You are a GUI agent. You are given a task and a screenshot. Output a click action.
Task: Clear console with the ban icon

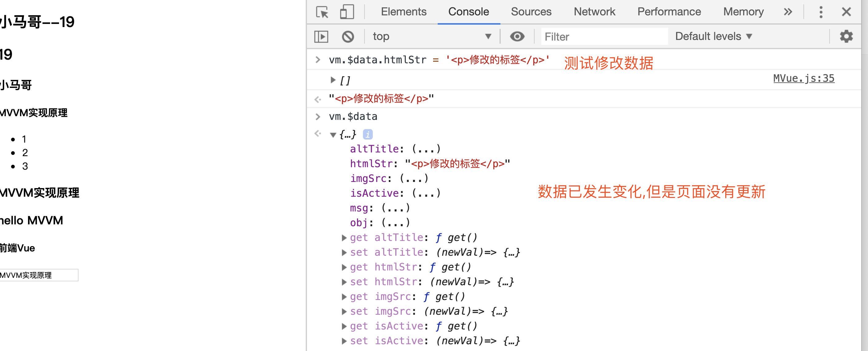(x=348, y=36)
